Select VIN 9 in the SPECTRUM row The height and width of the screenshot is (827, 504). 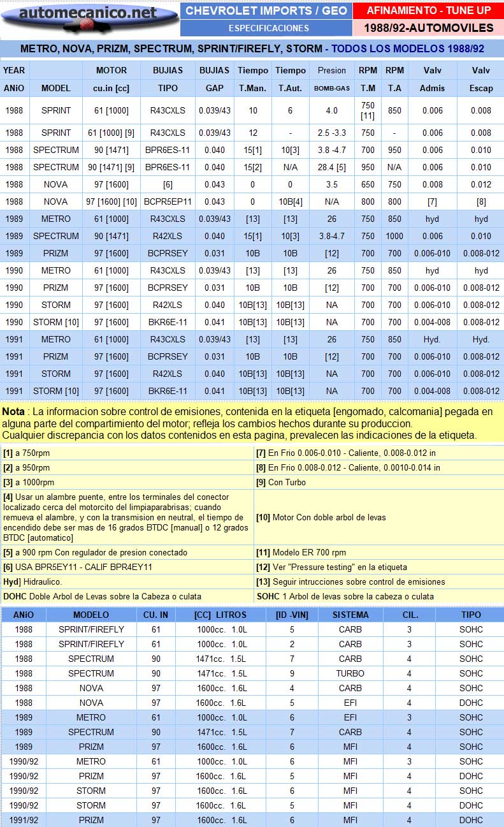point(292,673)
